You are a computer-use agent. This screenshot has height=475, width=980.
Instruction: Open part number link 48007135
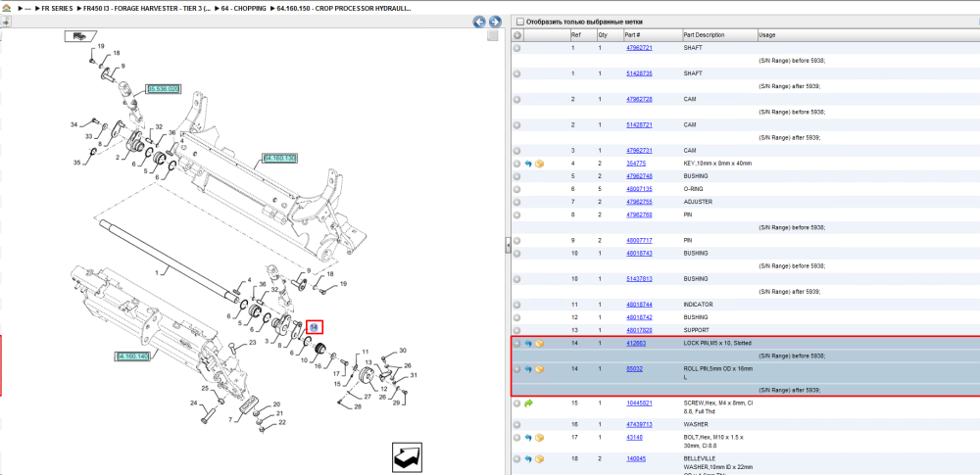pyautogui.click(x=639, y=189)
